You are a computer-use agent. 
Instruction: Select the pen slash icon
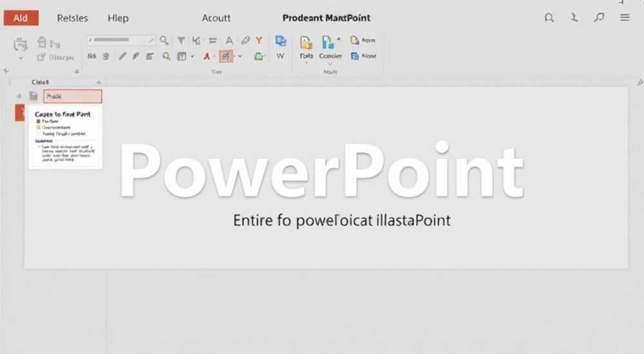(122, 56)
